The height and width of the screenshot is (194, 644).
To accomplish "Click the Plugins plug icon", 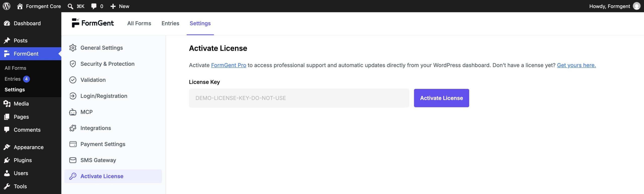I will [7, 160].
